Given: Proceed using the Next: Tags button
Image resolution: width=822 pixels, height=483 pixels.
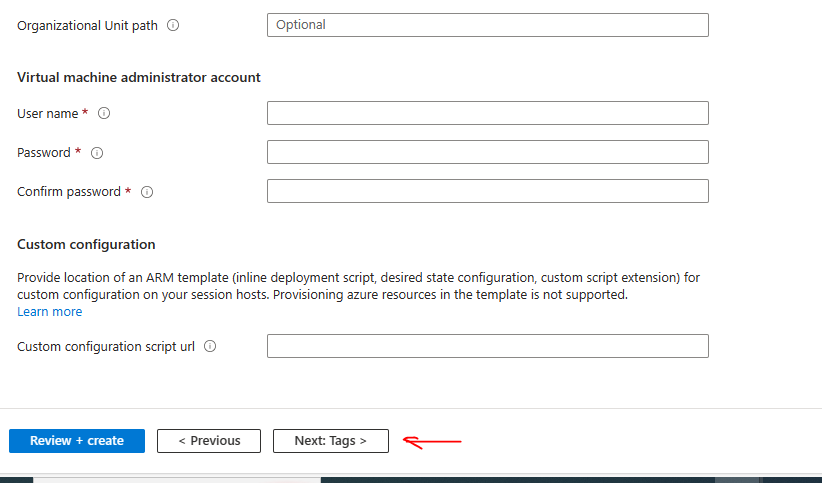Looking at the screenshot, I should (x=330, y=441).
